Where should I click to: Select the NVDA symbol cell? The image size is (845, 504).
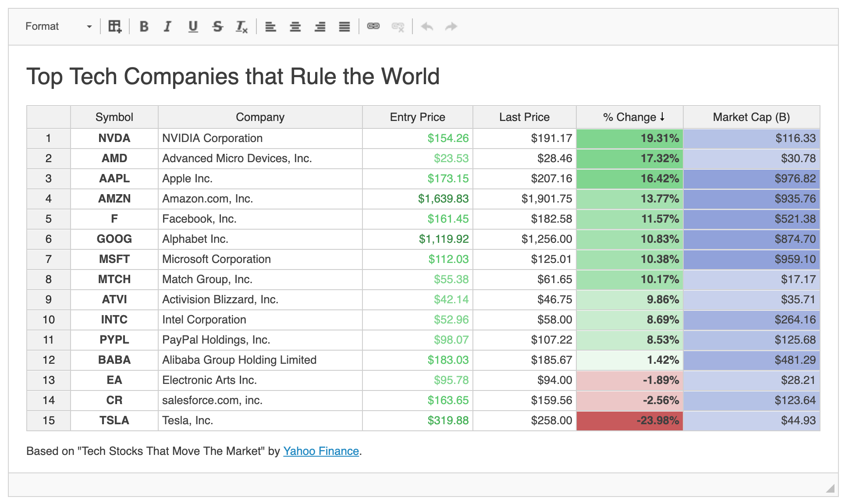(114, 138)
